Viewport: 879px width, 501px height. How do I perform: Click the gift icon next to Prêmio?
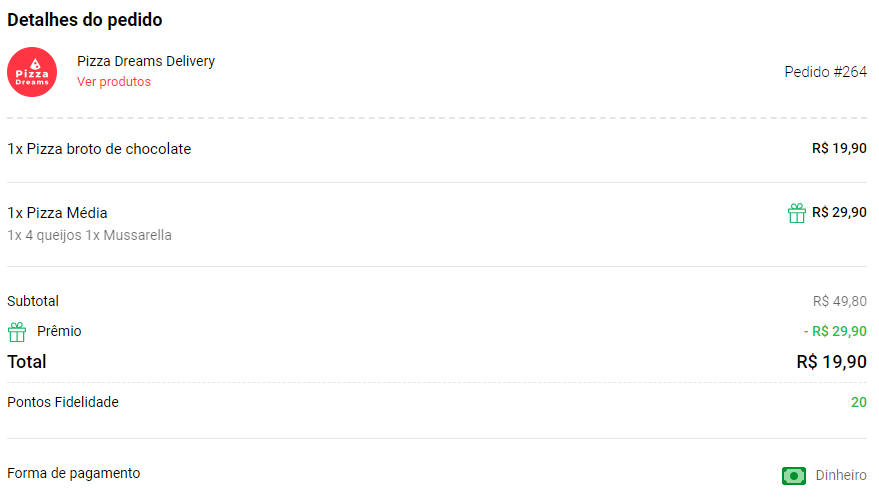point(17,332)
